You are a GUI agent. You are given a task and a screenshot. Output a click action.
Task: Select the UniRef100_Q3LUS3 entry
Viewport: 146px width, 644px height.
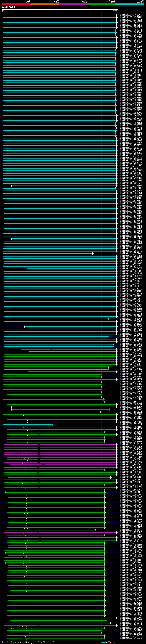click(131, 314)
